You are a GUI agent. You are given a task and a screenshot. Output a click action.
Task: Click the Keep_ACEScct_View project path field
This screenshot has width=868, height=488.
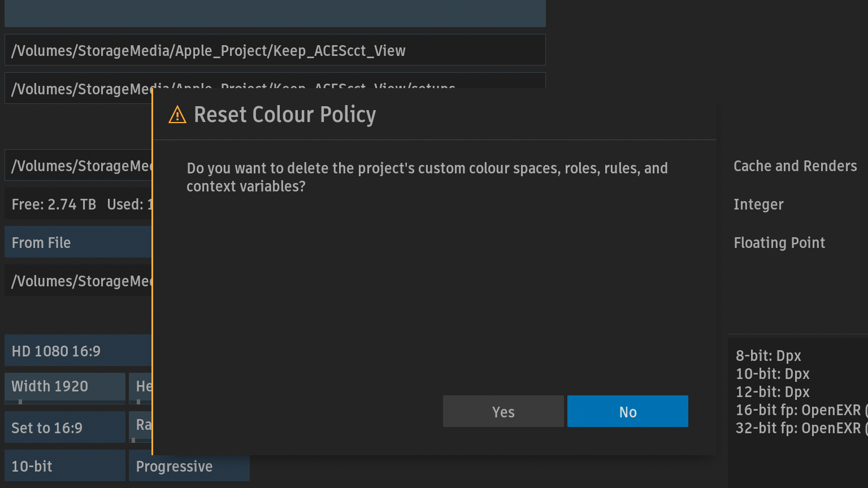click(x=275, y=50)
